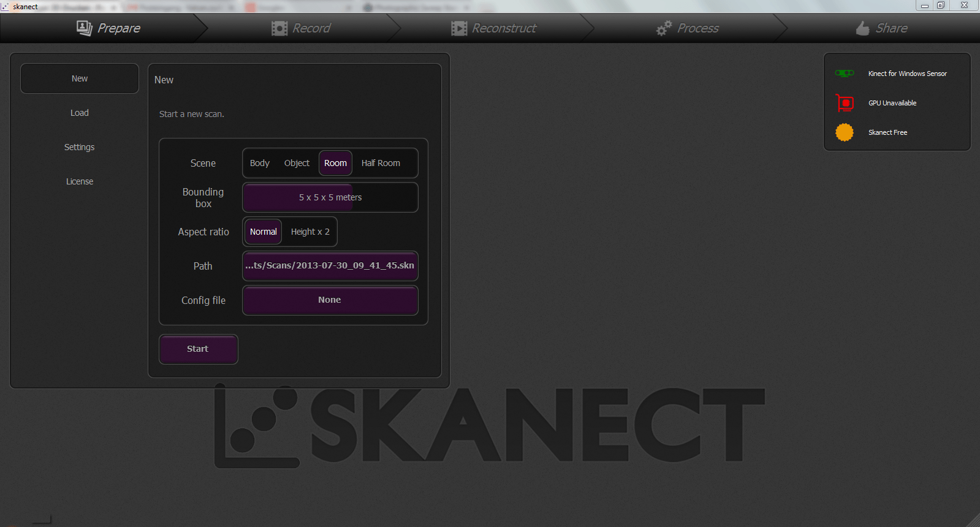
Task: Choose Room scene type
Action: 335,163
